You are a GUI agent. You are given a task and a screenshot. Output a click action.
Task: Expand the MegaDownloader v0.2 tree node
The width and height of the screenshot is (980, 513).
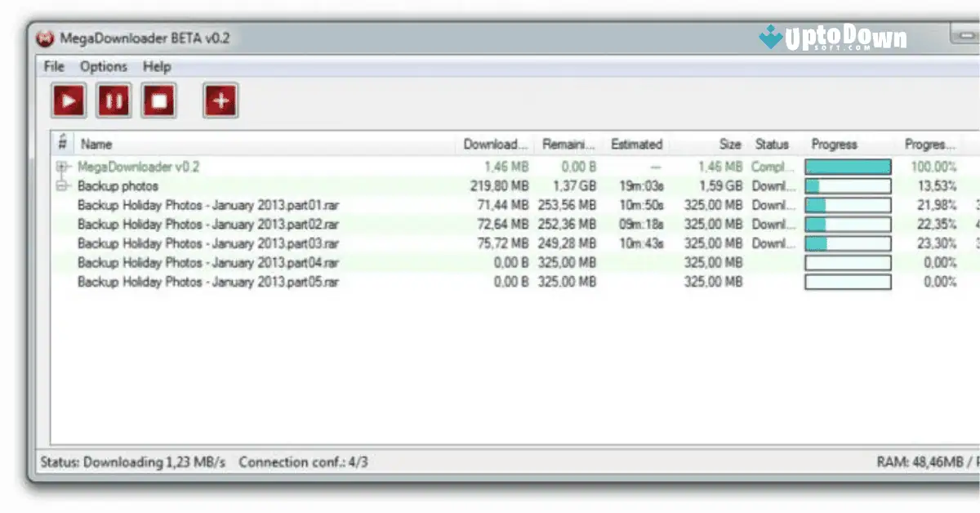64,166
